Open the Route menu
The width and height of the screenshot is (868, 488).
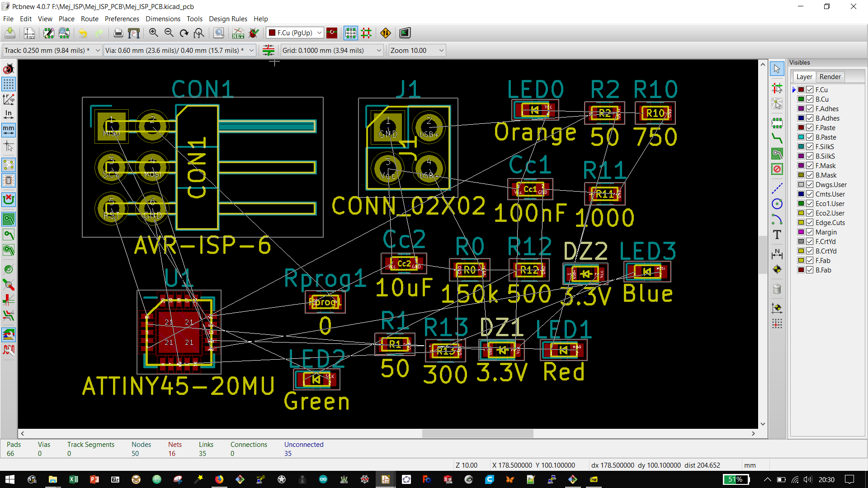pyautogui.click(x=90, y=19)
